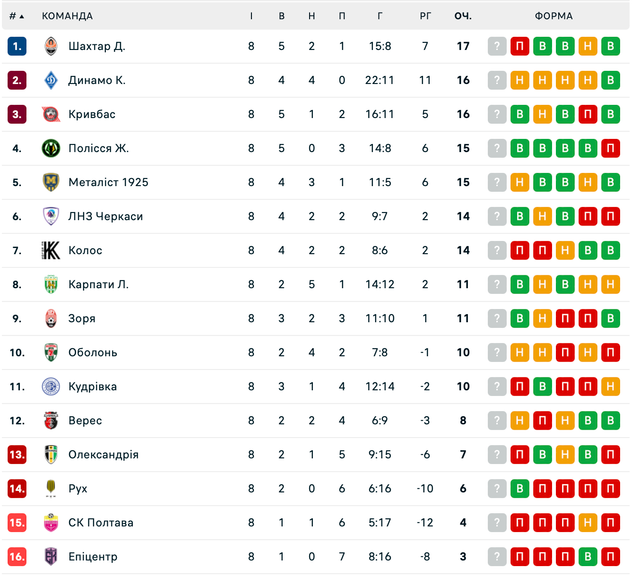Click the Karpaty L. club crest

coord(51,284)
